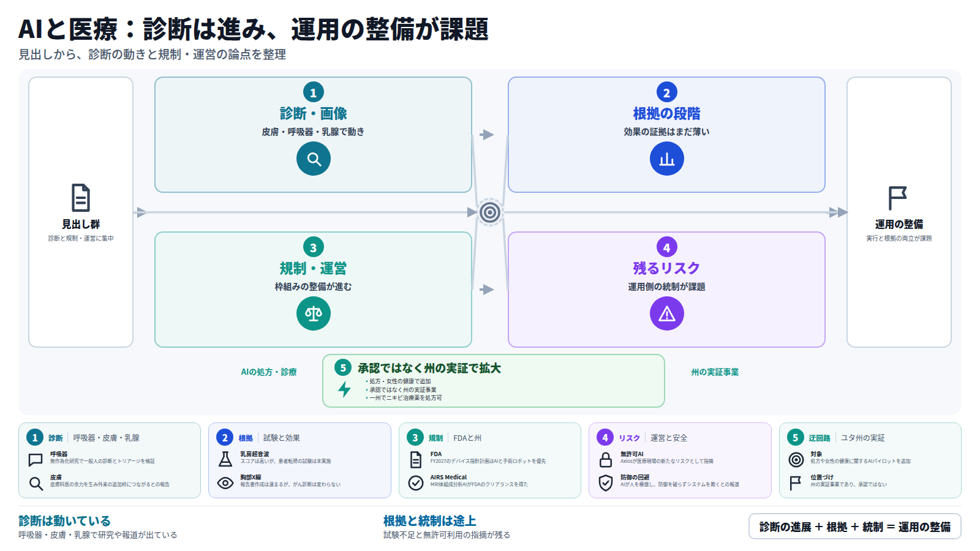Click the flask icon beside 乳房超音波
Screen dimensions: 980x551
[x=225, y=459]
